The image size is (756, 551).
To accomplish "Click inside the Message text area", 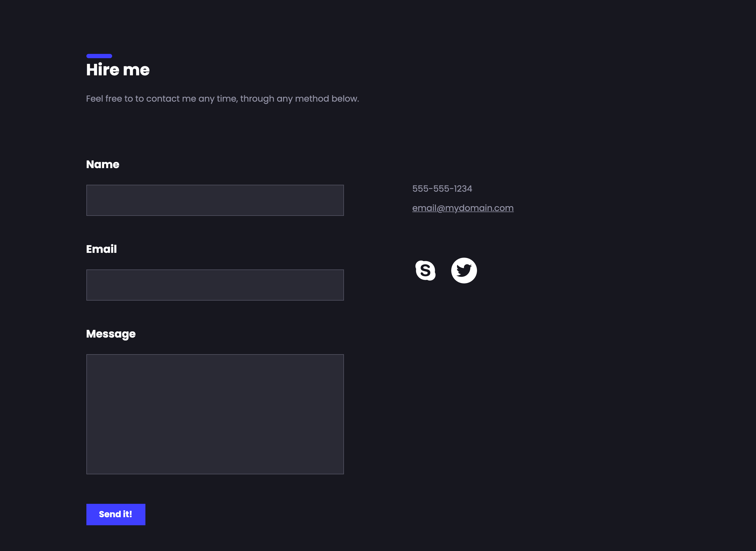I will click(215, 413).
